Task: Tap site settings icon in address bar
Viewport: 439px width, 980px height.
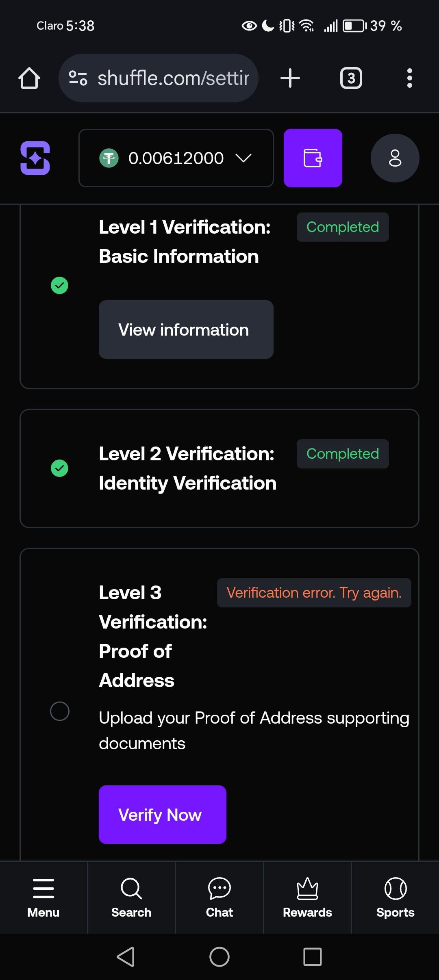Action: (x=78, y=78)
